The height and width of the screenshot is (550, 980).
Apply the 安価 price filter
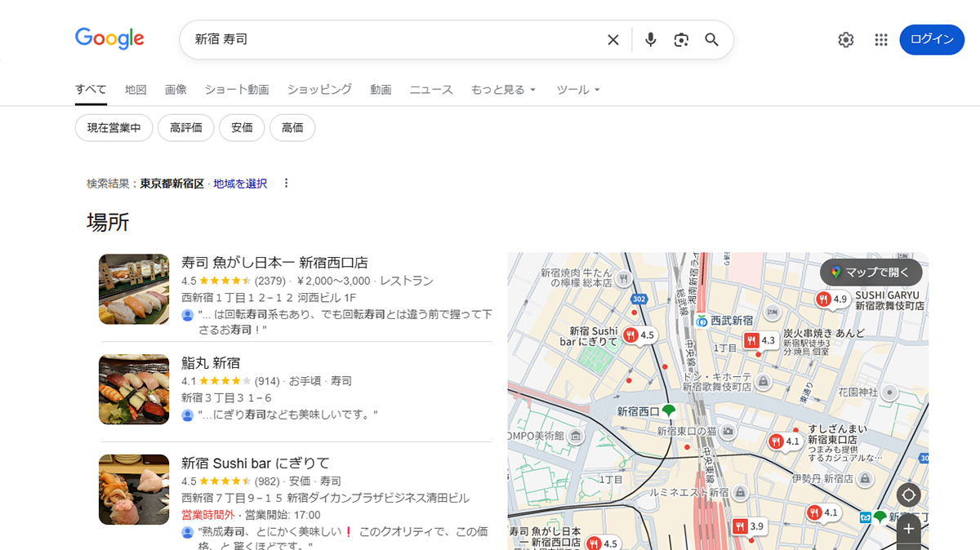(x=242, y=128)
